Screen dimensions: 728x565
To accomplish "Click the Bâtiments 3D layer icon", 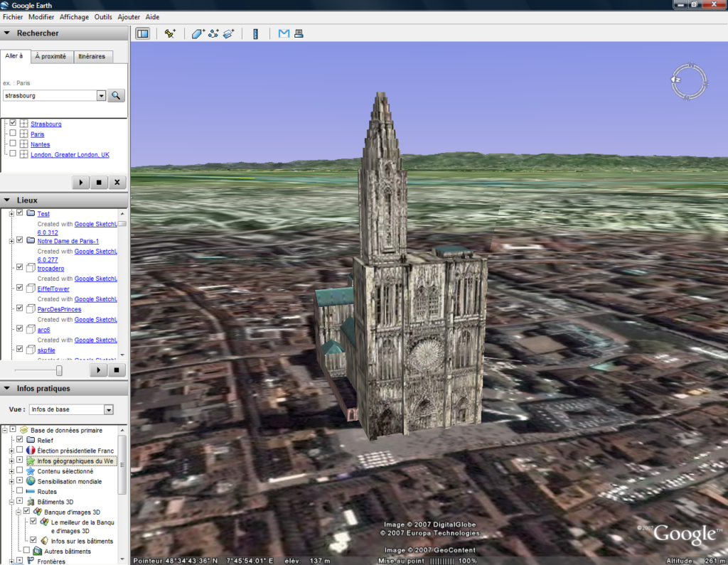I will (31, 502).
